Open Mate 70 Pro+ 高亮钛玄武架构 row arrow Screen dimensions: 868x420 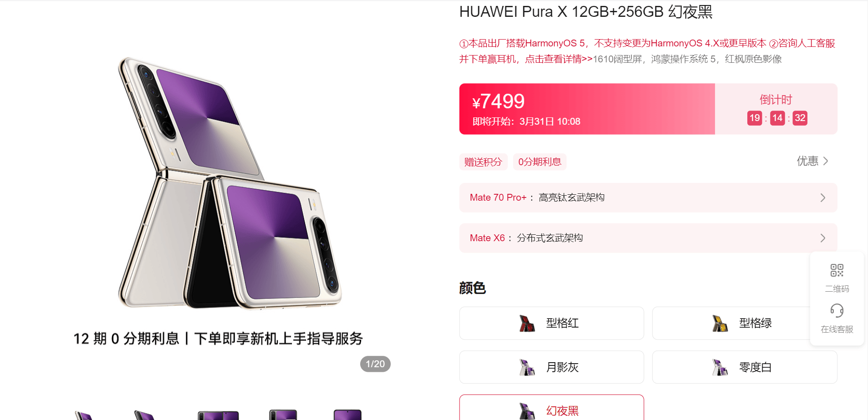pos(822,197)
